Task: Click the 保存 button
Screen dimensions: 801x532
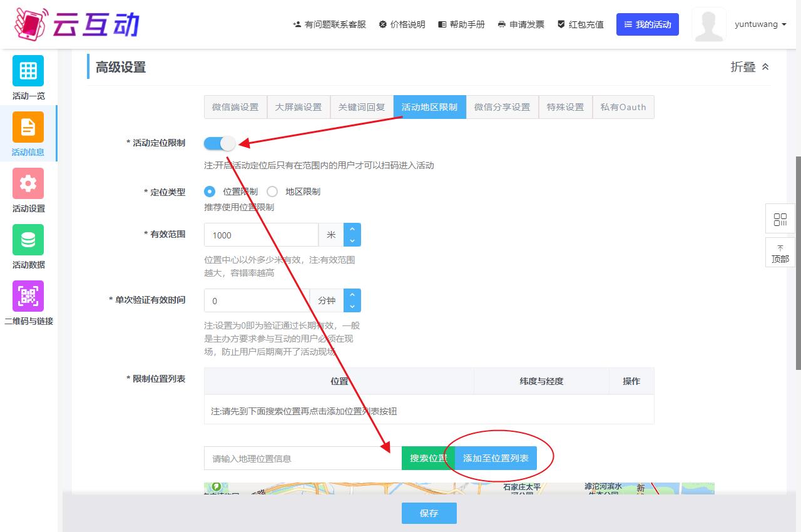Action: [429, 513]
